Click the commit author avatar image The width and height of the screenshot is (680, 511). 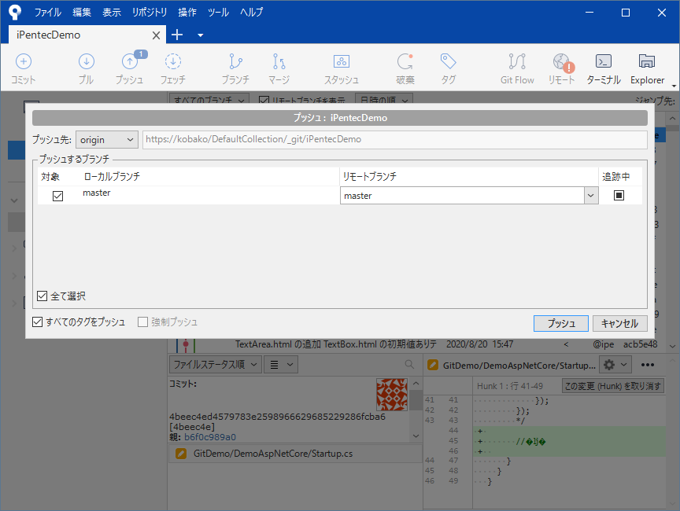(x=392, y=394)
